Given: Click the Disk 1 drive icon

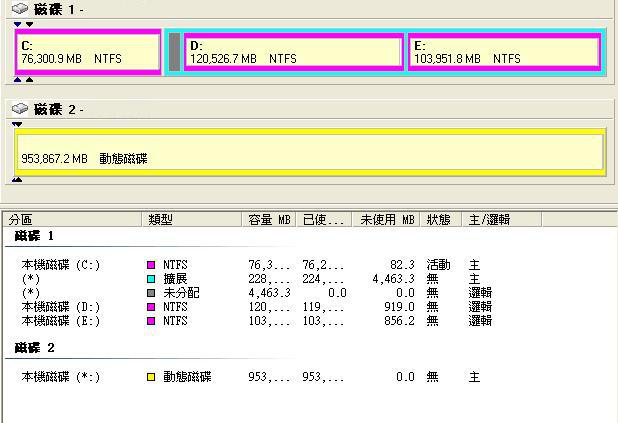Looking at the screenshot, I should pyautogui.click(x=20, y=8).
